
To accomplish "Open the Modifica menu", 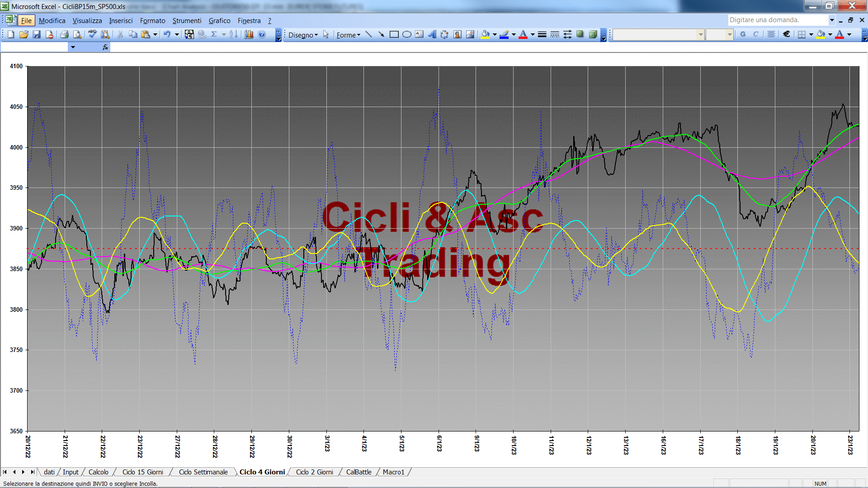I will click(52, 20).
